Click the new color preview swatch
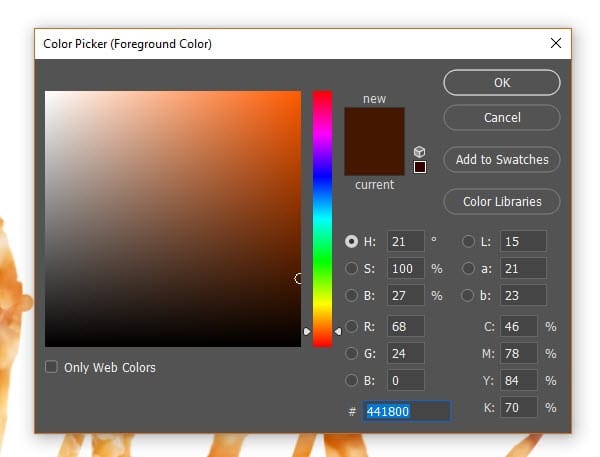 (374, 125)
